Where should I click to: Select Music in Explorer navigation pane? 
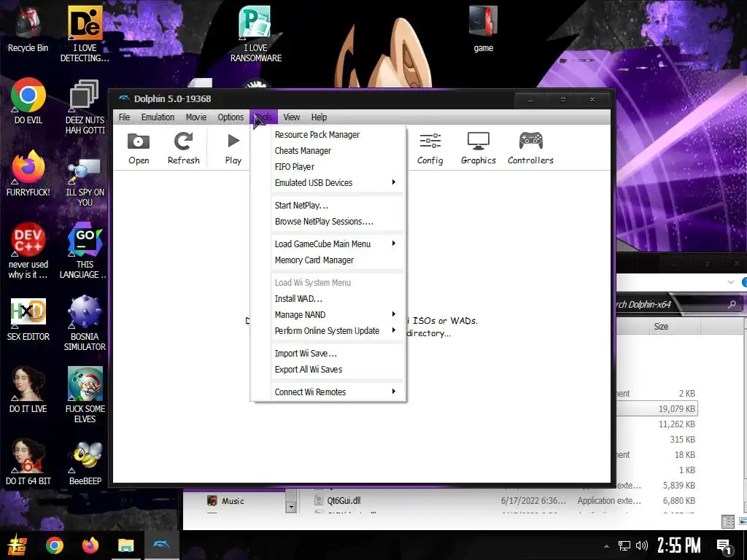(232, 501)
